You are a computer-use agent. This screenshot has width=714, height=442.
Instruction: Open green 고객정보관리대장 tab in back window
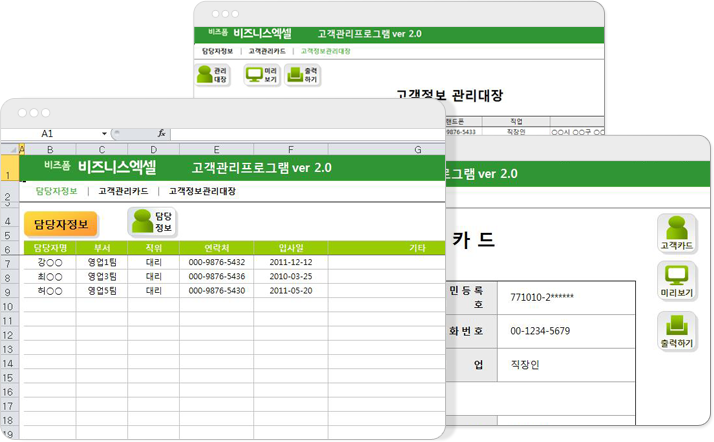(325, 51)
